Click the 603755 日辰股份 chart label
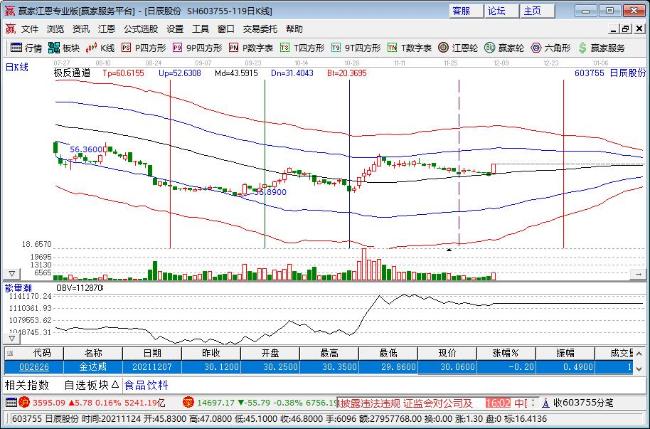Image resolution: width=650 pixels, height=429 pixels. [x=610, y=73]
